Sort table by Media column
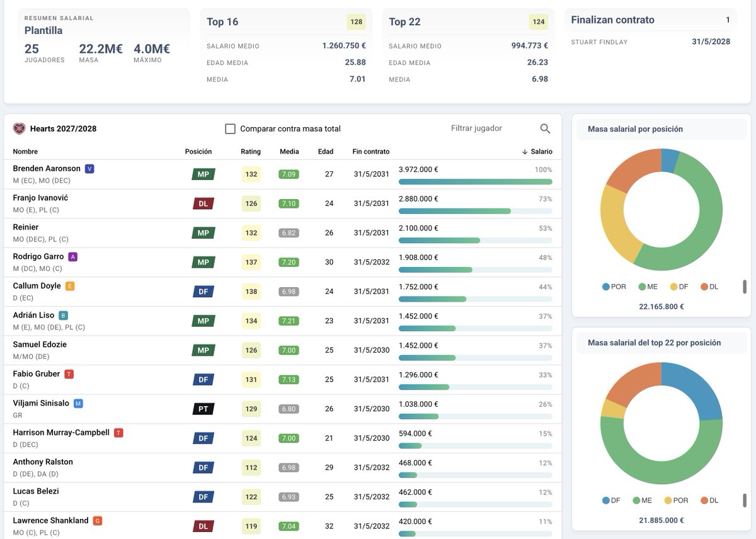This screenshot has height=539, width=756. pyautogui.click(x=289, y=152)
